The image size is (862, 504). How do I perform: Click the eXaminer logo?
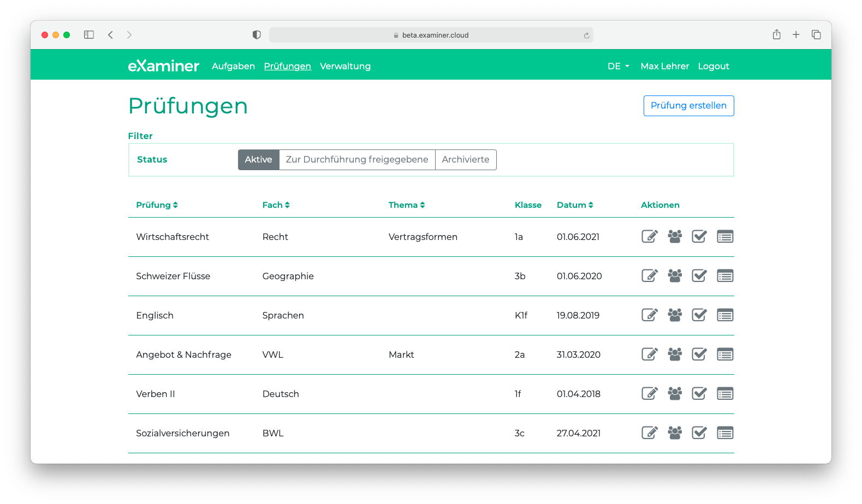point(164,66)
